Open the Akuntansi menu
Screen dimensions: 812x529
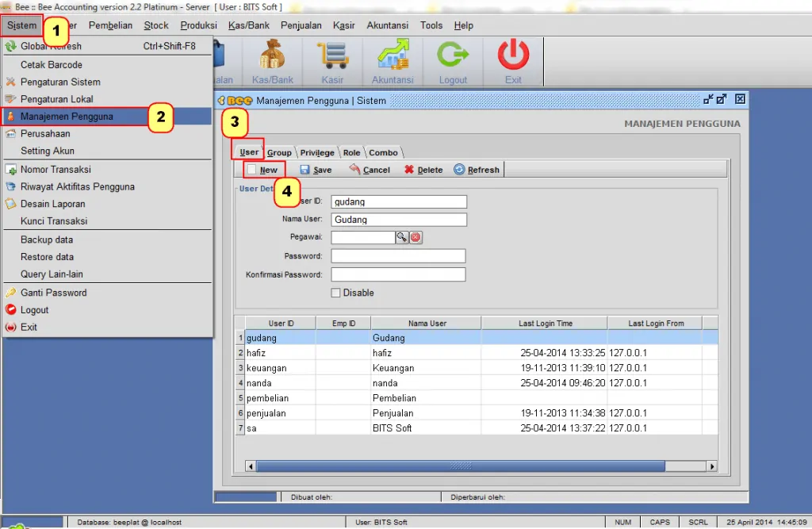(x=387, y=25)
